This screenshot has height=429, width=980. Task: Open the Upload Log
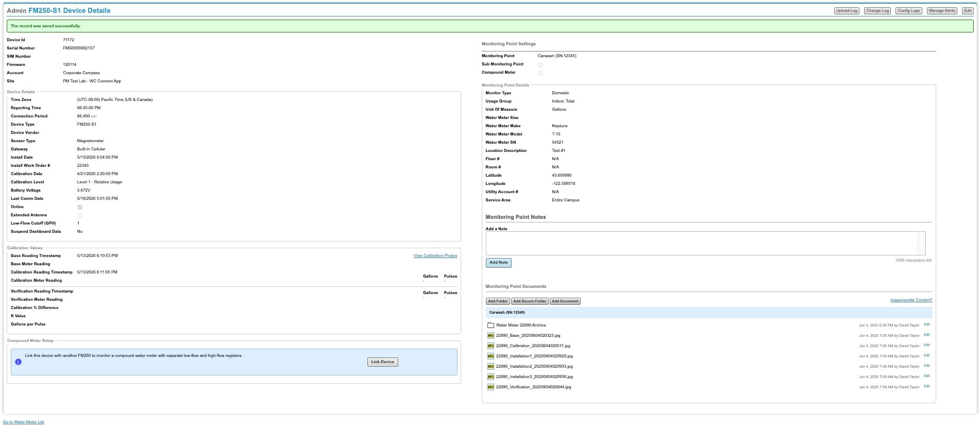847,11
